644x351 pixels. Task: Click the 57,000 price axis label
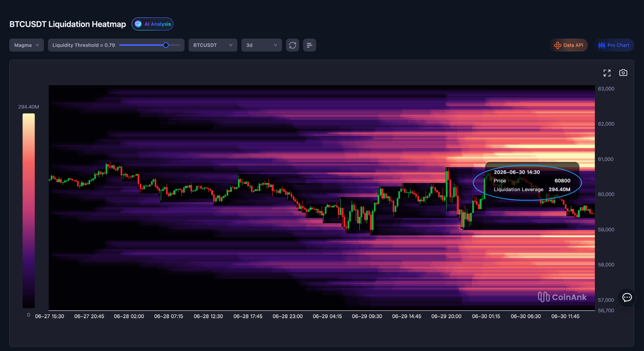[x=606, y=300]
